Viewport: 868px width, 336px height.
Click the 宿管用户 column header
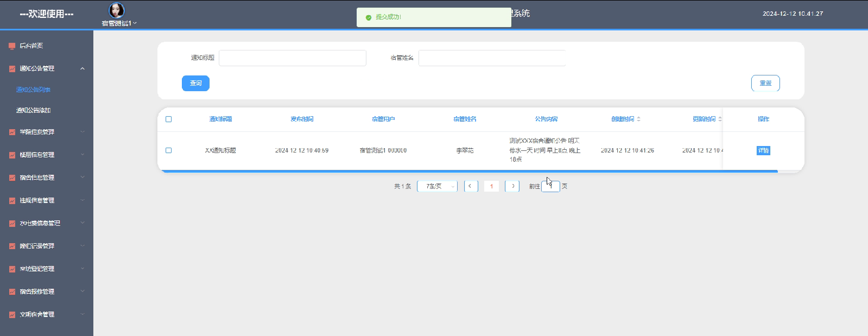click(x=383, y=119)
